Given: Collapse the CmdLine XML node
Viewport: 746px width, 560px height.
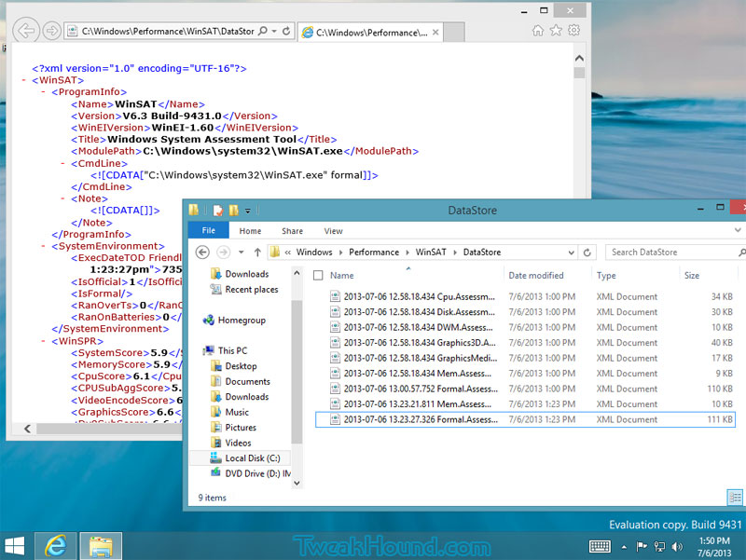Looking at the screenshot, I should coord(62,163).
